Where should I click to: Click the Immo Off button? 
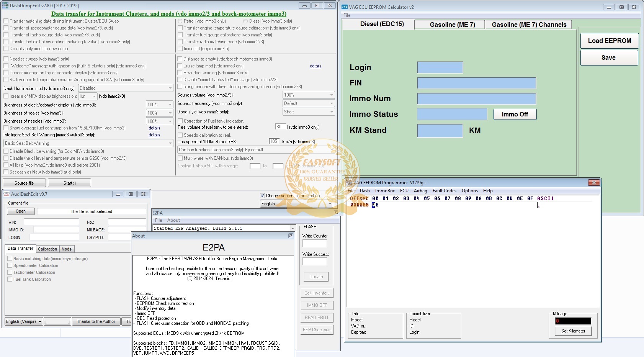click(x=515, y=115)
